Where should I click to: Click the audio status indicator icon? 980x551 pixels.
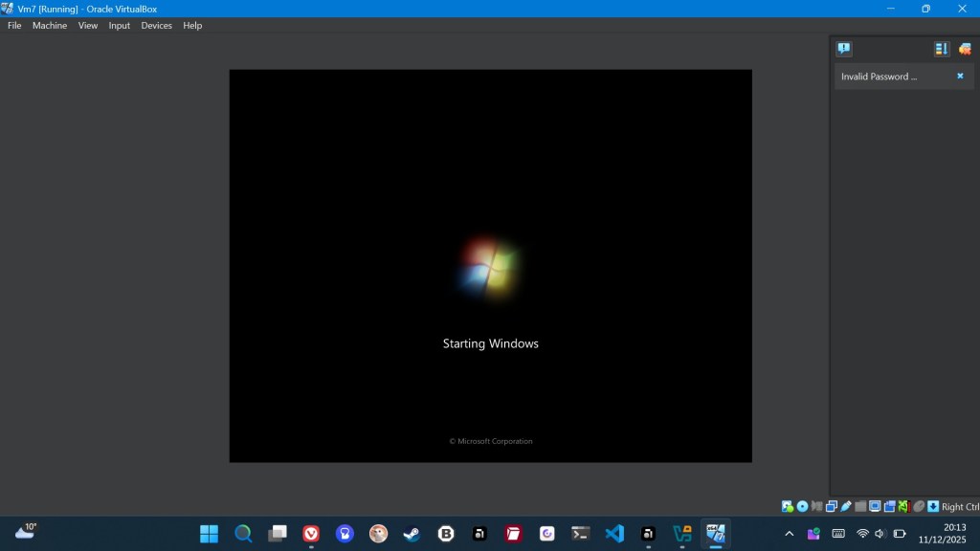tap(817, 506)
